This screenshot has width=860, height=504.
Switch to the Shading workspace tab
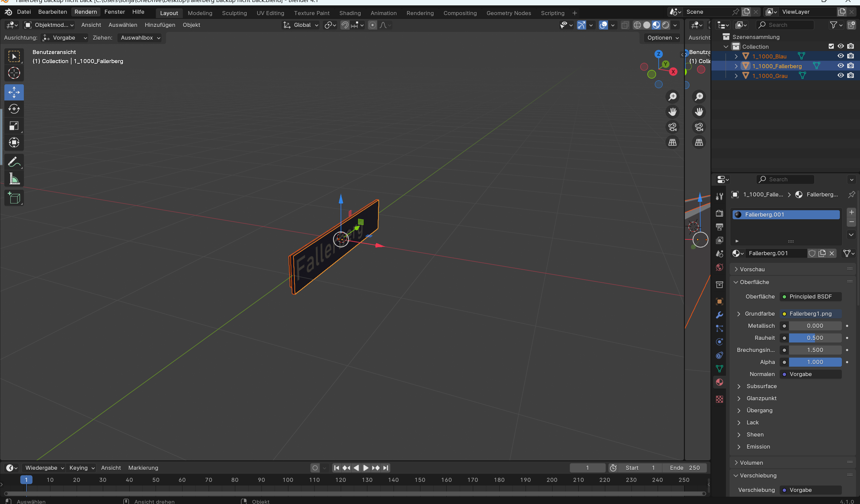tap(350, 13)
